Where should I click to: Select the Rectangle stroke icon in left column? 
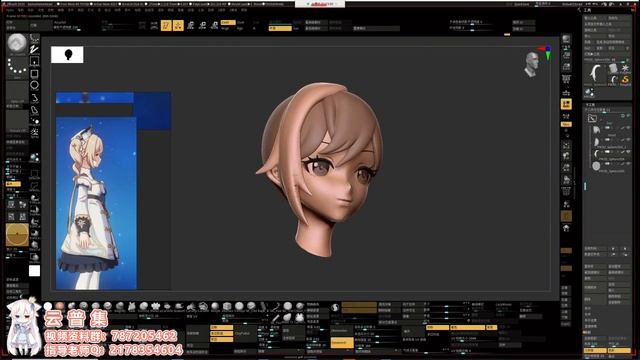tap(34, 73)
